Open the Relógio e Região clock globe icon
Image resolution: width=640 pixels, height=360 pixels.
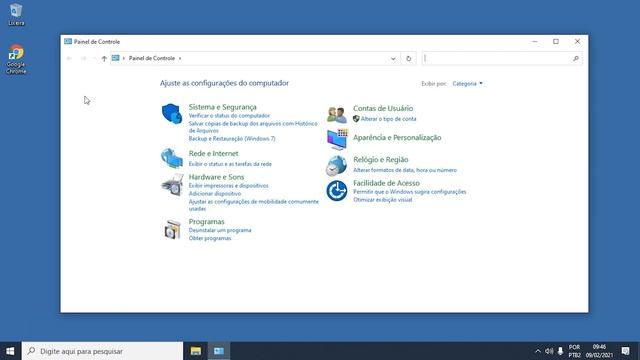click(336, 165)
